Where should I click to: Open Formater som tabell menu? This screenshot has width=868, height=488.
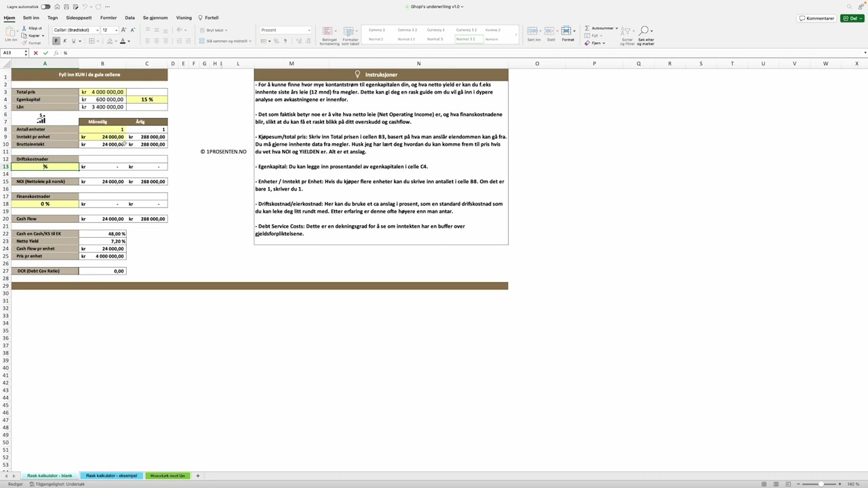(x=351, y=35)
